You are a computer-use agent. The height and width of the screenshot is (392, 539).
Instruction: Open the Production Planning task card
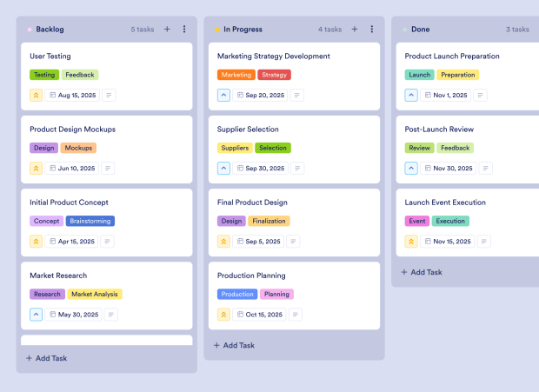[251, 276]
